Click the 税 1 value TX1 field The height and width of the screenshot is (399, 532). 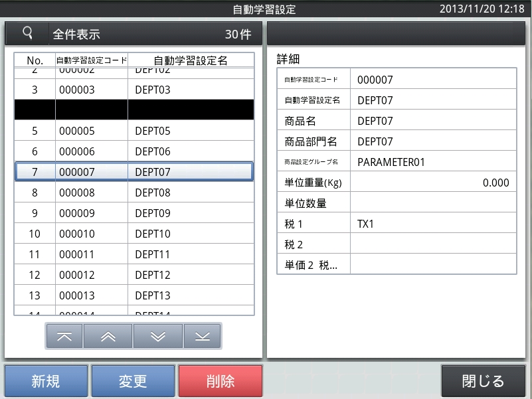(432, 224)
